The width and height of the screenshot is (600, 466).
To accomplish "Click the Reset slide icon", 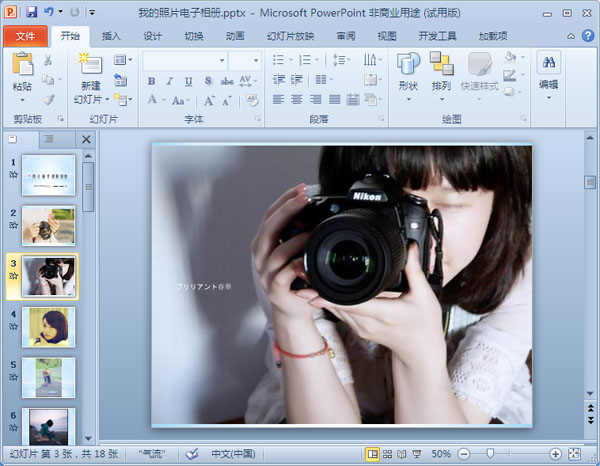I will coord(121,80).
